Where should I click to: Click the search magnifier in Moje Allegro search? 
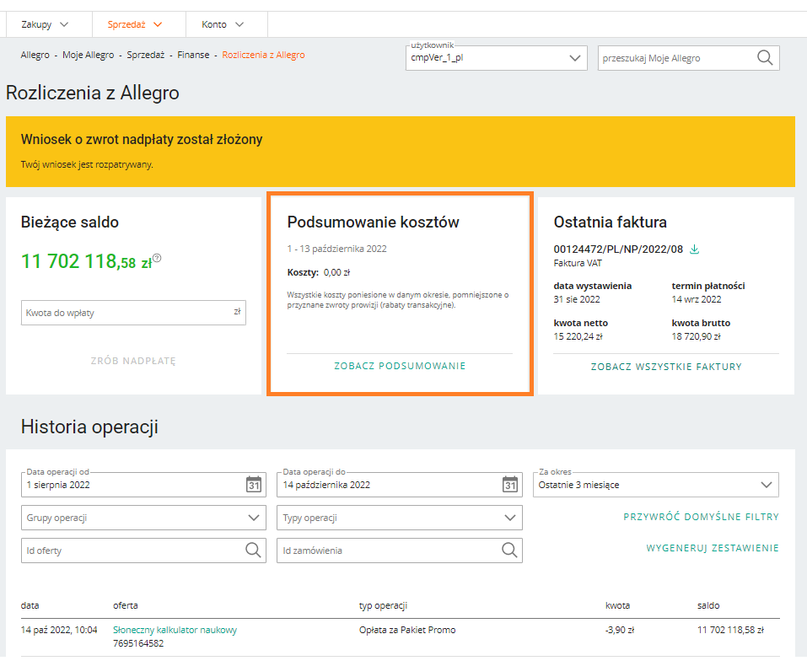pos(765,58)
